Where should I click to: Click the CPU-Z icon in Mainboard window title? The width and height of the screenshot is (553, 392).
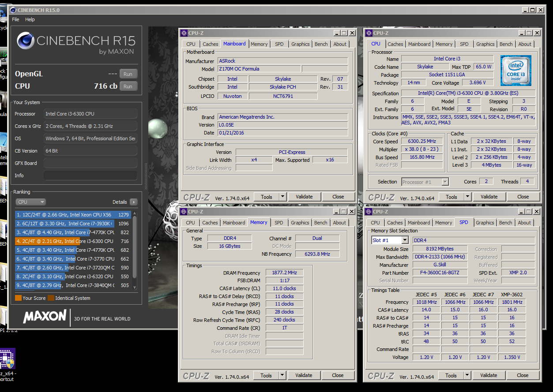(x=184, y=33)
